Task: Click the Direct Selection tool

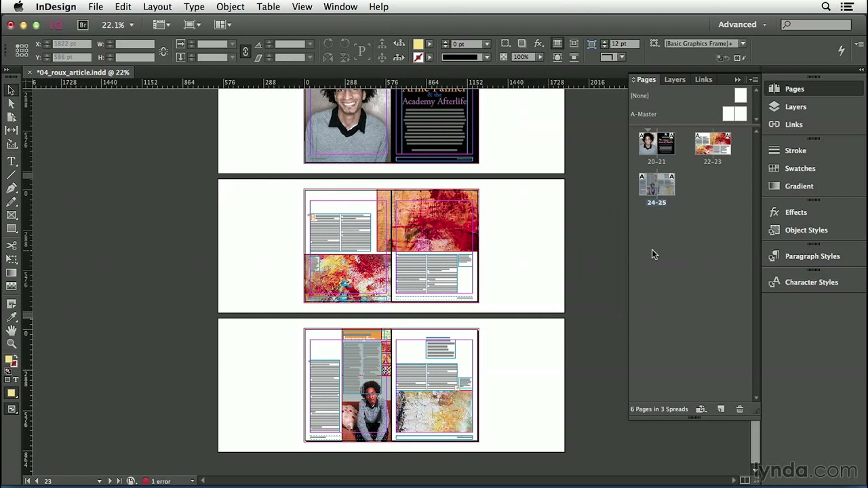Action: click(x=12, y=104)
